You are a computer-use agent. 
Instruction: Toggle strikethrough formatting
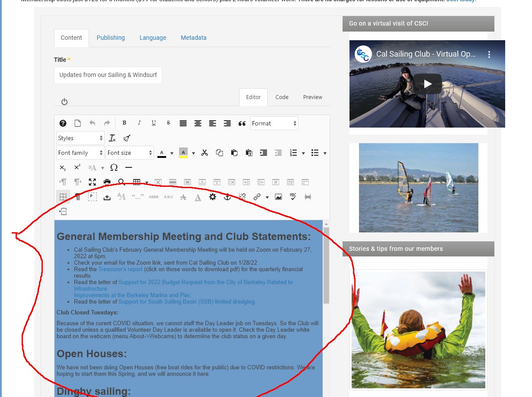(x=168, y=123)
